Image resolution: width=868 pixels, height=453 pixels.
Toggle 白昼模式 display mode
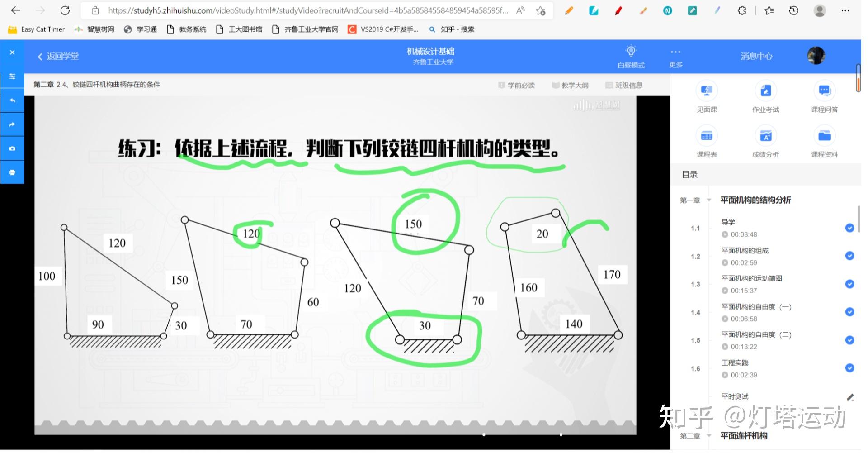tap(631, 56)
